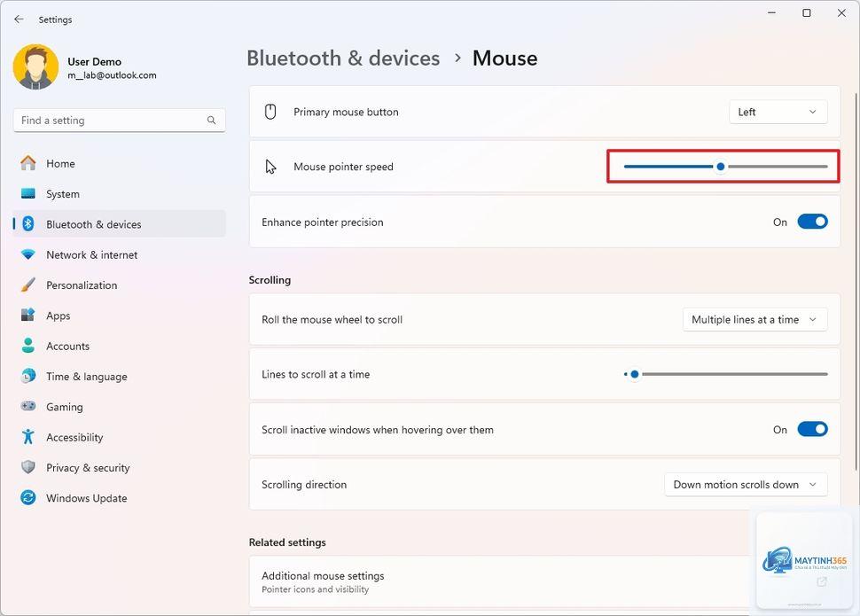
Task: Click in the Find a setting box
Action: click(x=119, y=121)
